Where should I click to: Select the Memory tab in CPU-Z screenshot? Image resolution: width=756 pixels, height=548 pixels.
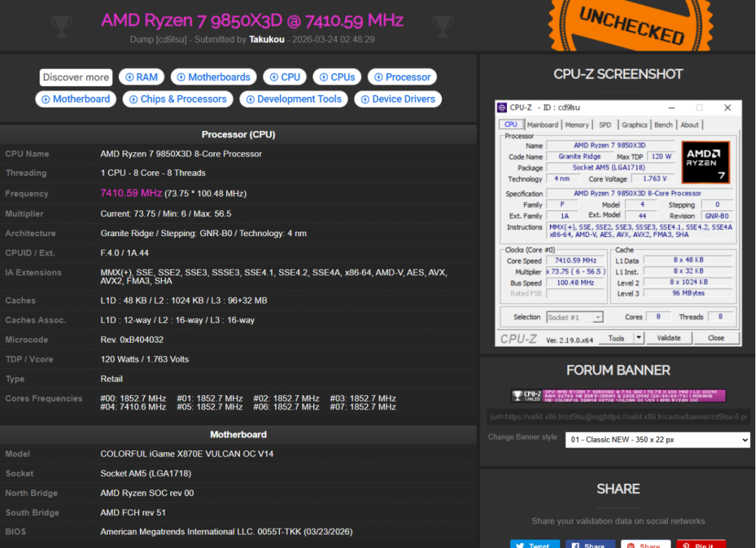pos(577,125)
